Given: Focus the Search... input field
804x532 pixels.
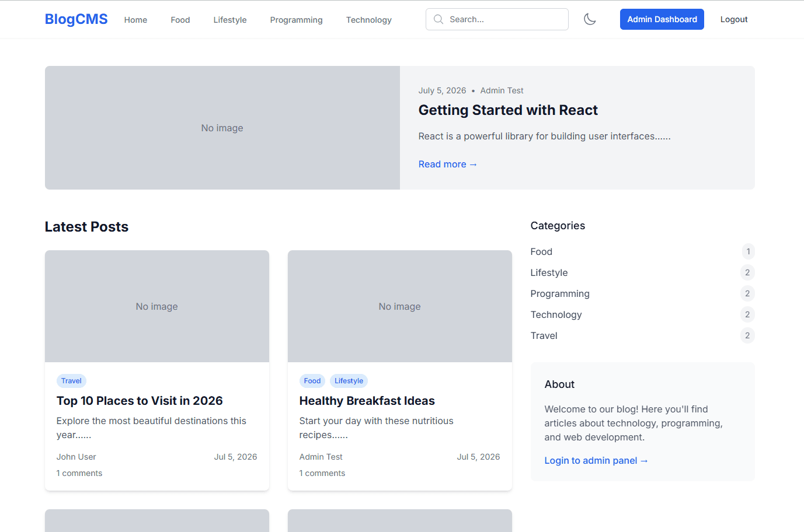Looking at the screenshot, I should click(497, 19).
